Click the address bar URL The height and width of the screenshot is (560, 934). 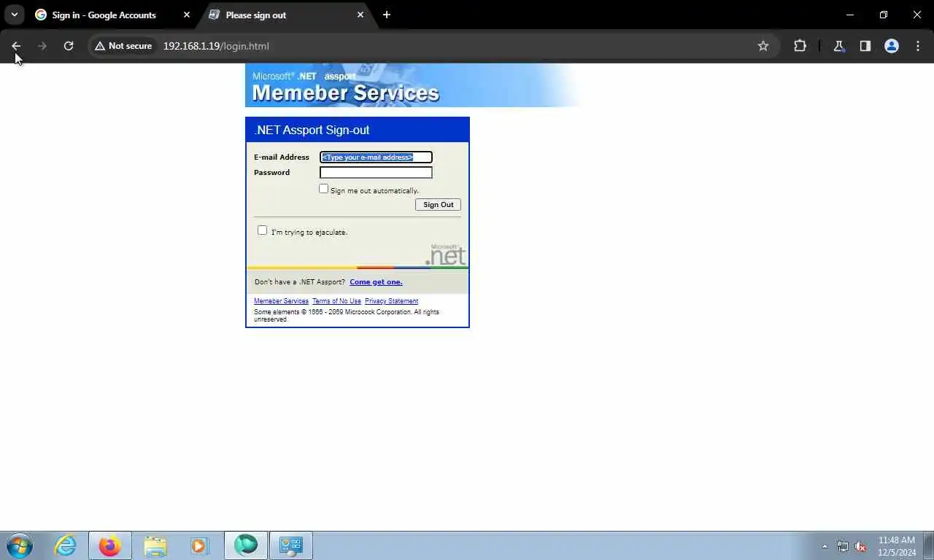click(216, 46)
